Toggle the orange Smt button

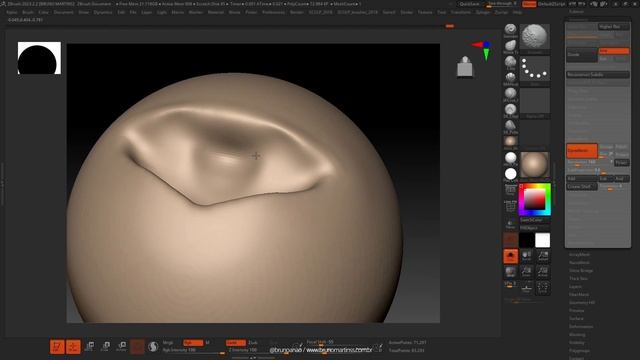(x=613, y=51)
